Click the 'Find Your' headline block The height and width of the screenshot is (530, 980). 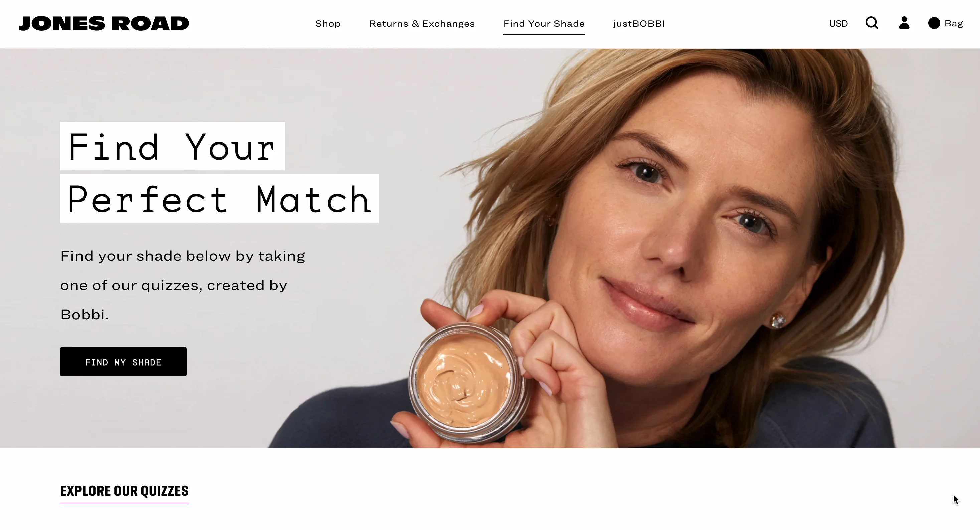pyautogui.click(x=172, y=146)
